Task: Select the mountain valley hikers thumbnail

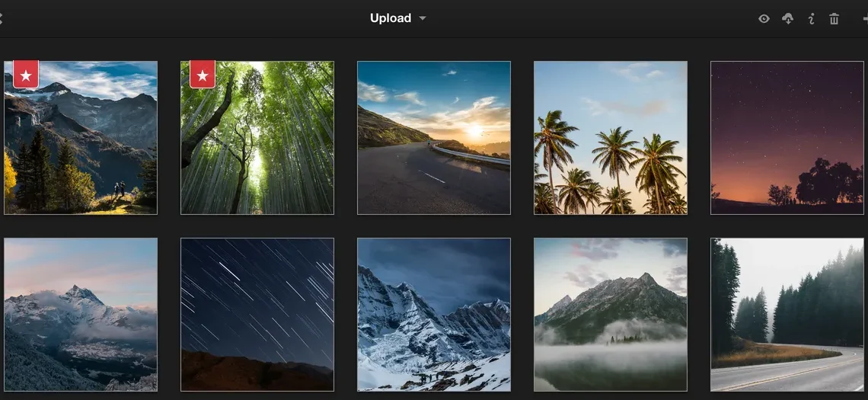Action: [x=81, y=138]
